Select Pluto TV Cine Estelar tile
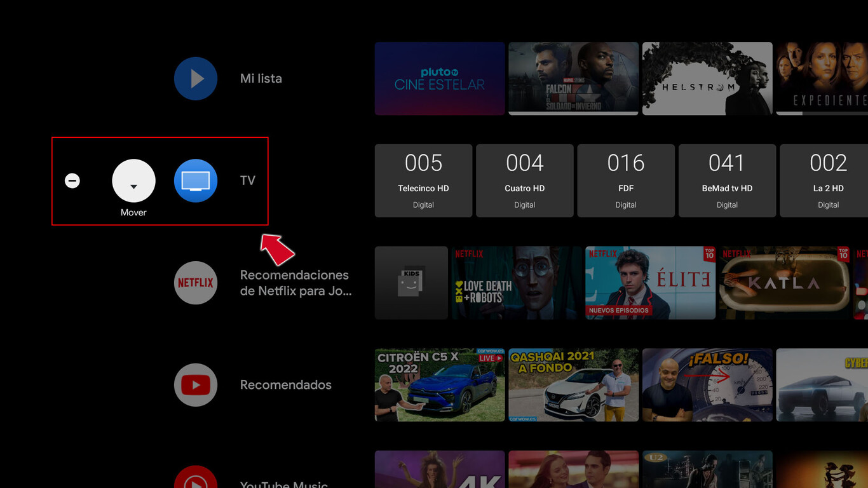Viewport: 868px width, 488px height. point(440,79)
